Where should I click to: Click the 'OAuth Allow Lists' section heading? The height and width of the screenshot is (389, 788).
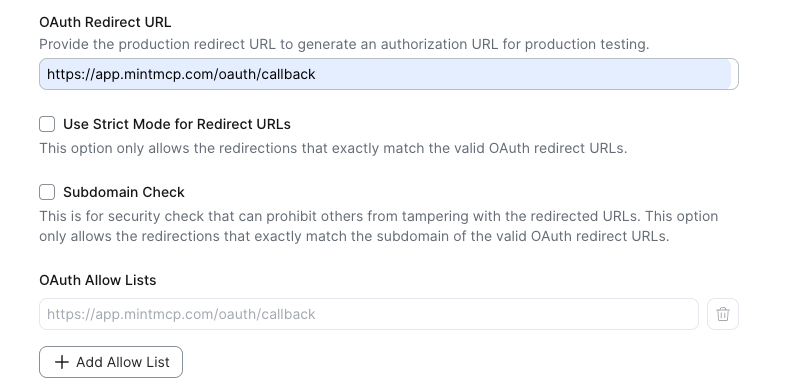[x=97, y=280]
